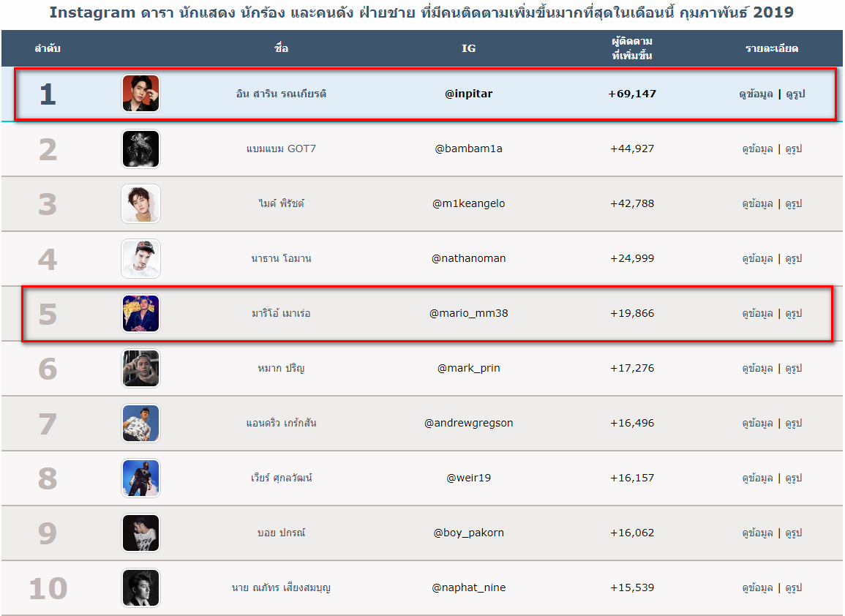Viewport: 845px width, 616px height.
Task: Select the profile image for @weir19
Action: pos(140,478)
